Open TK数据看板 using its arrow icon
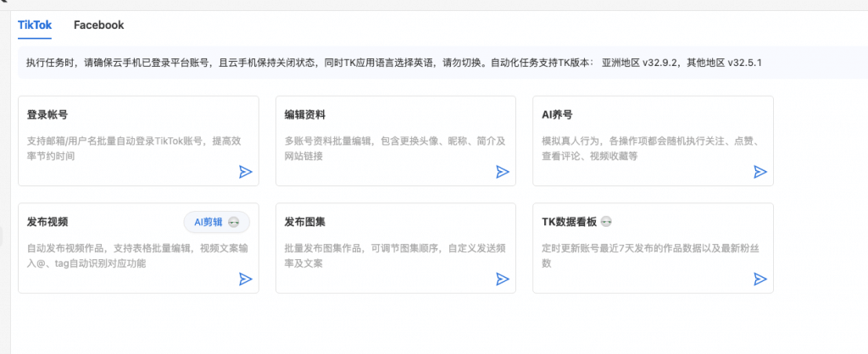Viewport: 868px width, 354px height. click(760, 279)
